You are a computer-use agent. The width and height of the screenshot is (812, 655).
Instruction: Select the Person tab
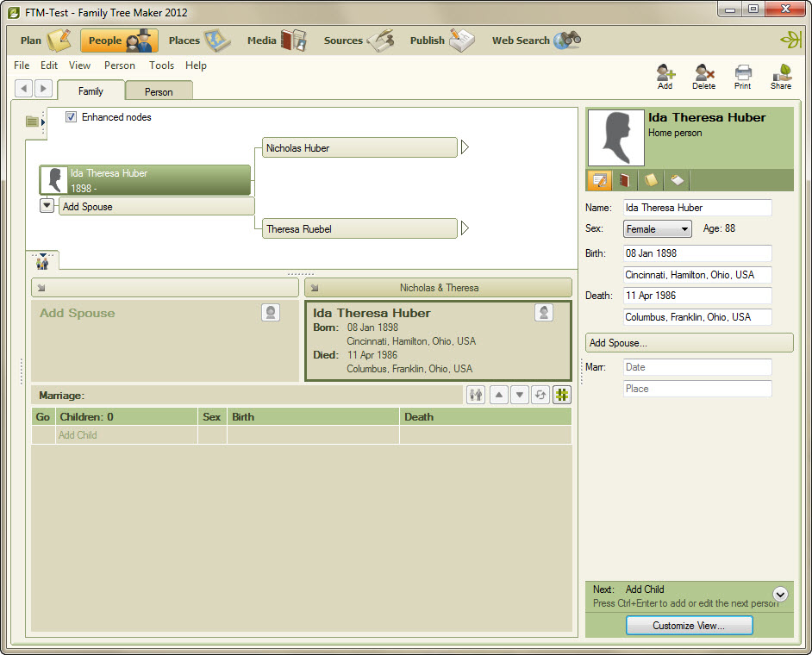159,91
